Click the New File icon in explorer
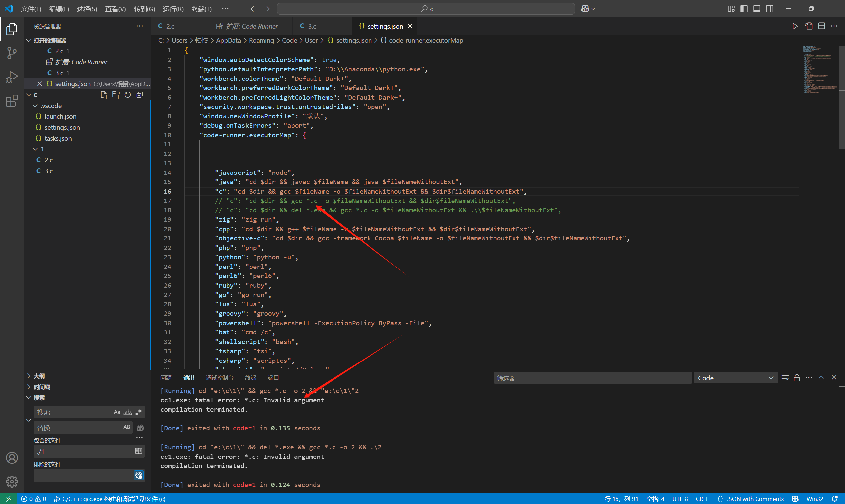This screenshot has height=504, width=845. 104,95
